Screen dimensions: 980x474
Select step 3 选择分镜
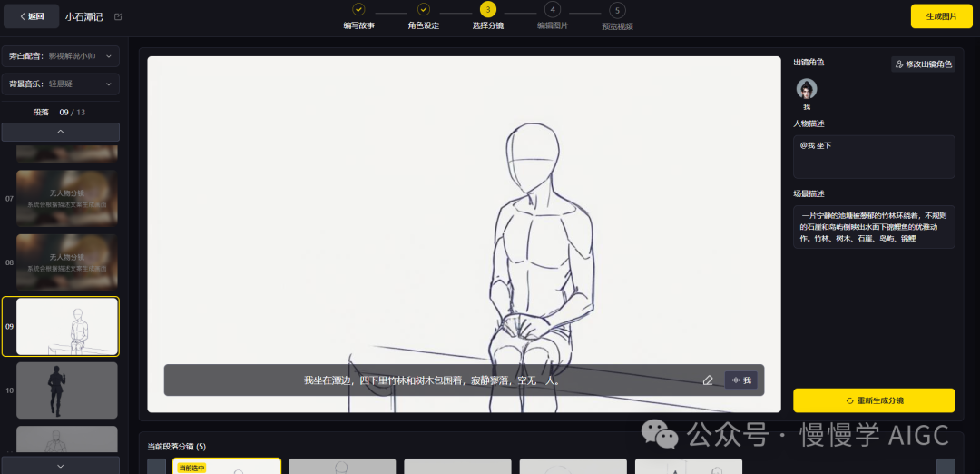(488, 17)
